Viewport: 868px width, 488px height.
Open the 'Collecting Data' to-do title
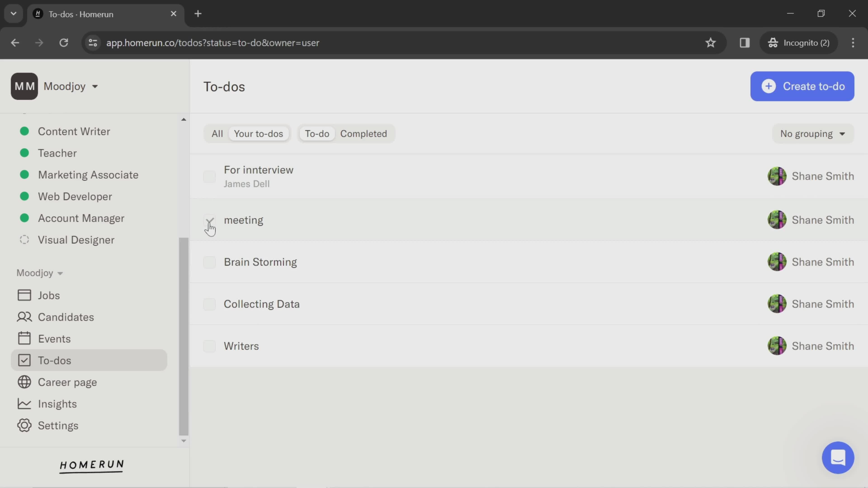point(262,304)
